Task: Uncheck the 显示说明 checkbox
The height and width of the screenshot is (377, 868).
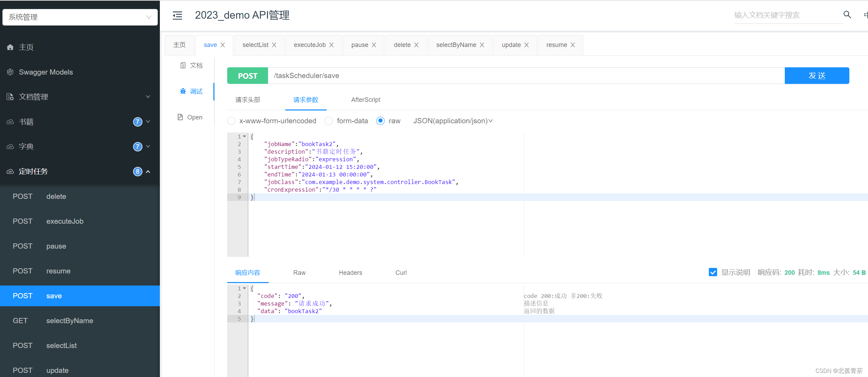Action: point(713,272)
